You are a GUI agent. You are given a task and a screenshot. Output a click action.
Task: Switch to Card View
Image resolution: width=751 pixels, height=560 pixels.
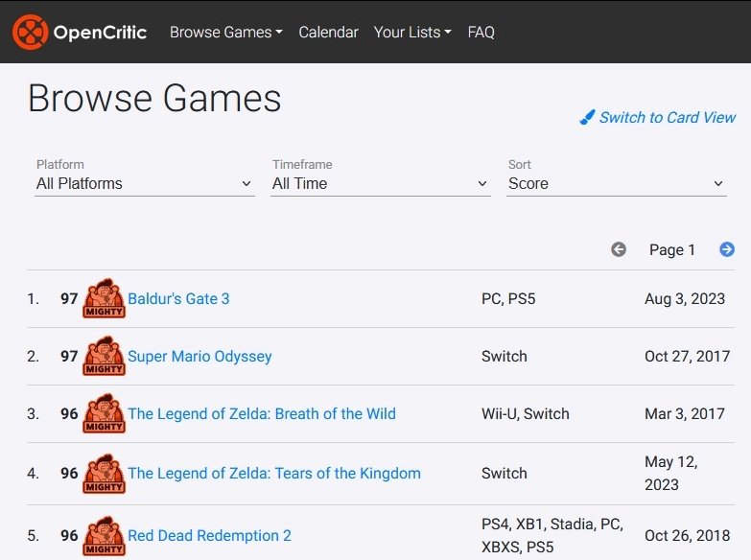coord(667,117)
